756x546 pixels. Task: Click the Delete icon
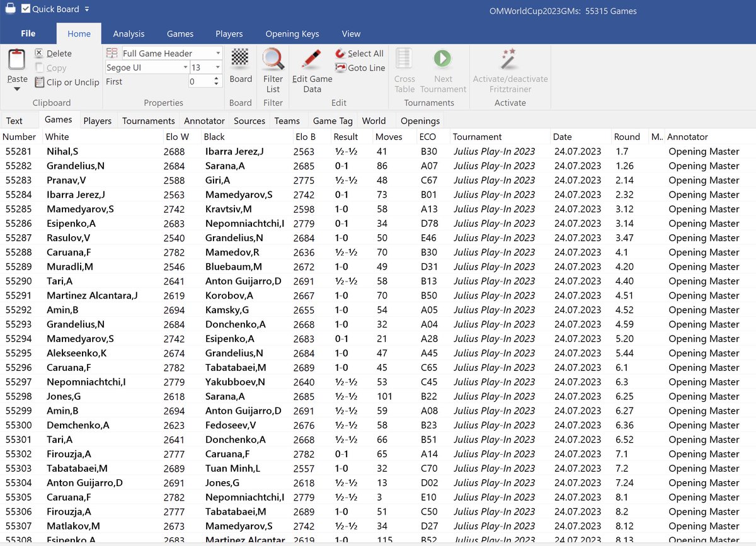(x=39, y=54)
